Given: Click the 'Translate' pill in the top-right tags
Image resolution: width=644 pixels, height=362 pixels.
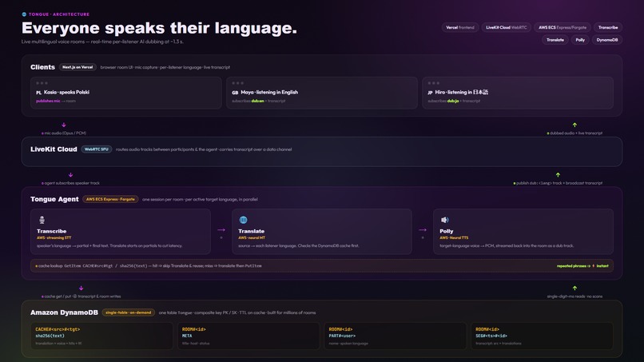Looking at the screenshot, I should pos(555,40).
